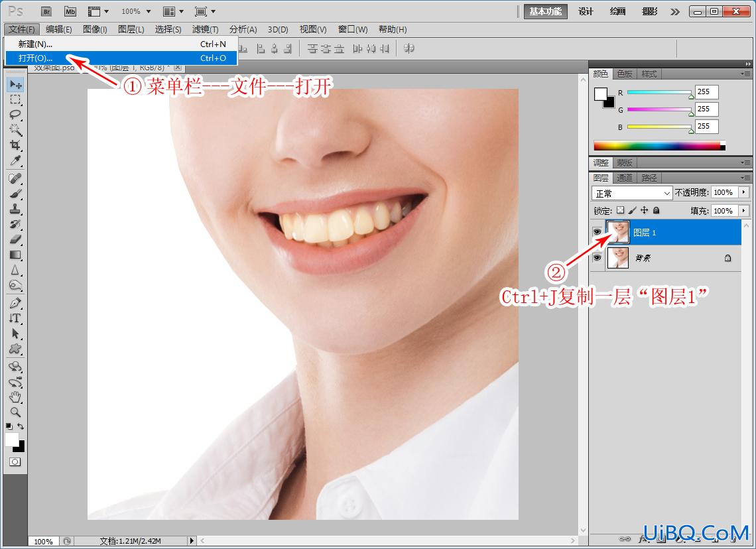Select the Magic Wand tool
This screenshot has height=549, width=756.
(15, 130)
